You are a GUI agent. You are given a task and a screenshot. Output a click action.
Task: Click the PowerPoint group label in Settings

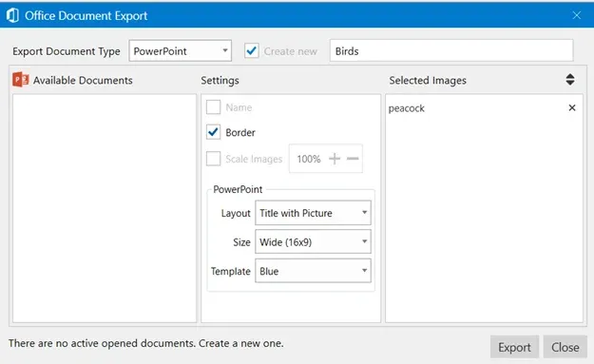[x=238, y=189]
